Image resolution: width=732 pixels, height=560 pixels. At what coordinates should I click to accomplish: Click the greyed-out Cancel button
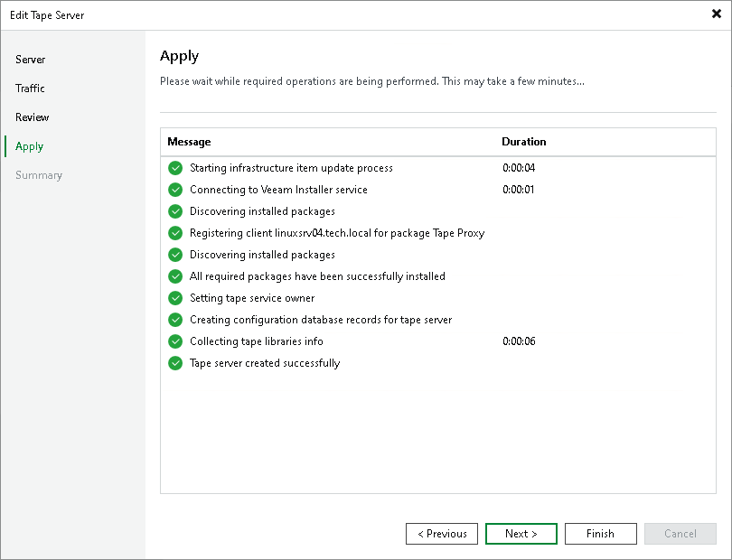click(x=680, y=534)
